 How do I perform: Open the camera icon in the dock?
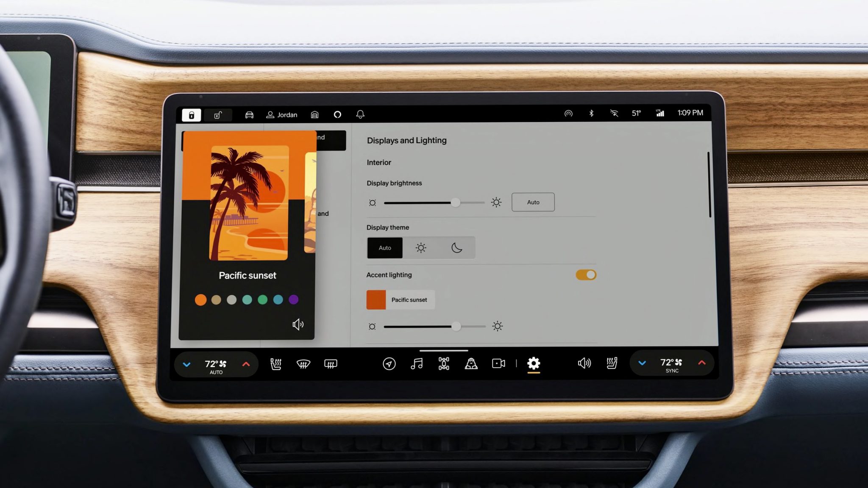498,363
